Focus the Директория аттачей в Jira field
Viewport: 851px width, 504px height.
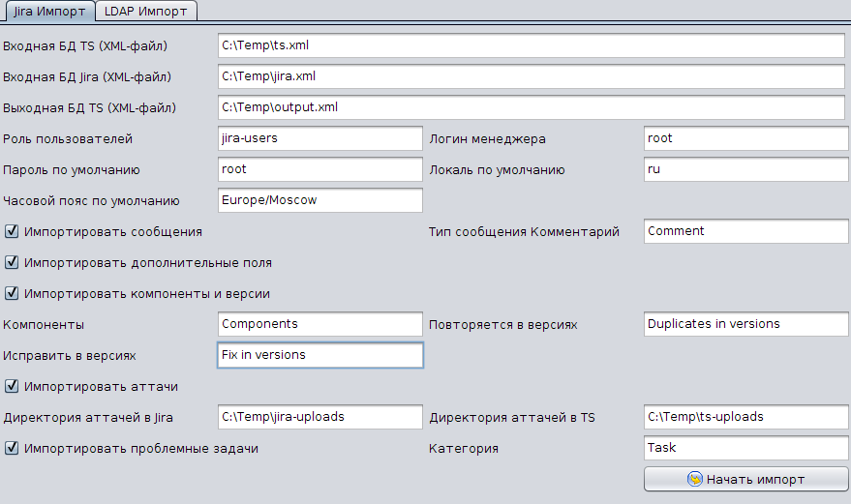[319, 417]
